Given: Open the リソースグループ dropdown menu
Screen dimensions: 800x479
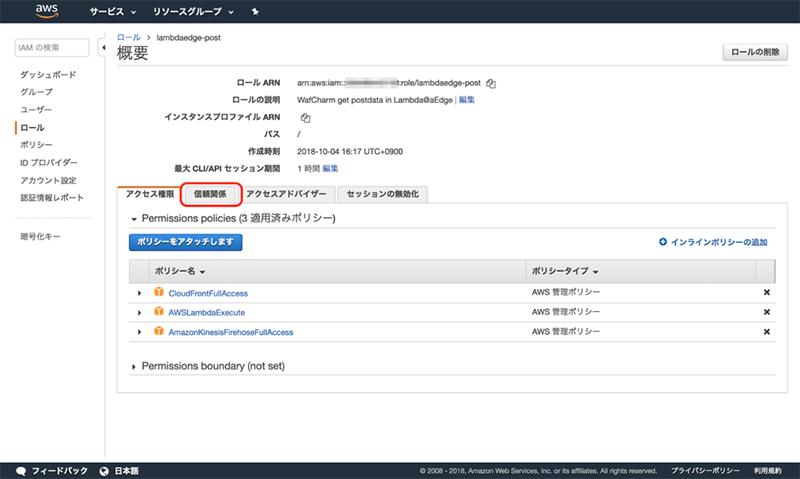Looking at the screenshot, I should coord(193,13).
